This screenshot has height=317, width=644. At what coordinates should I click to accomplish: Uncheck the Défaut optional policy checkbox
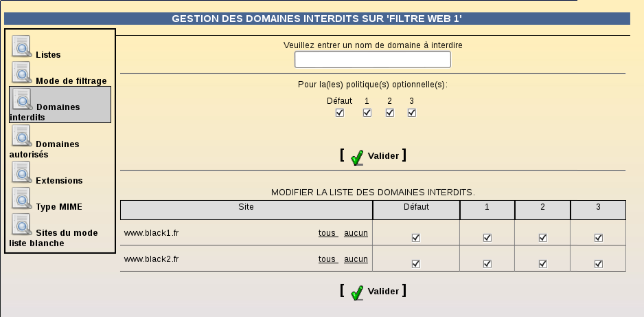340,113
